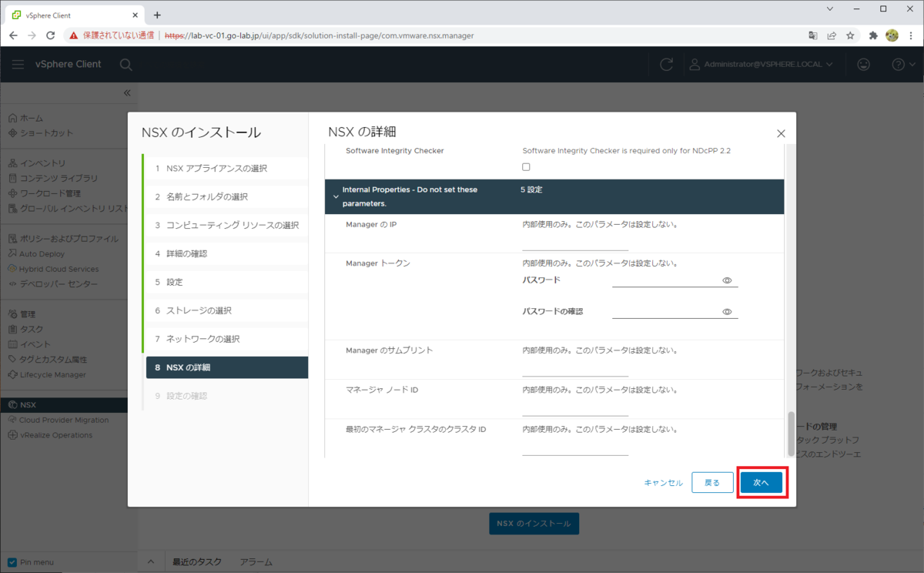
Task: Click the Hybrid Cloud Services icon
Action: point(13,269)
